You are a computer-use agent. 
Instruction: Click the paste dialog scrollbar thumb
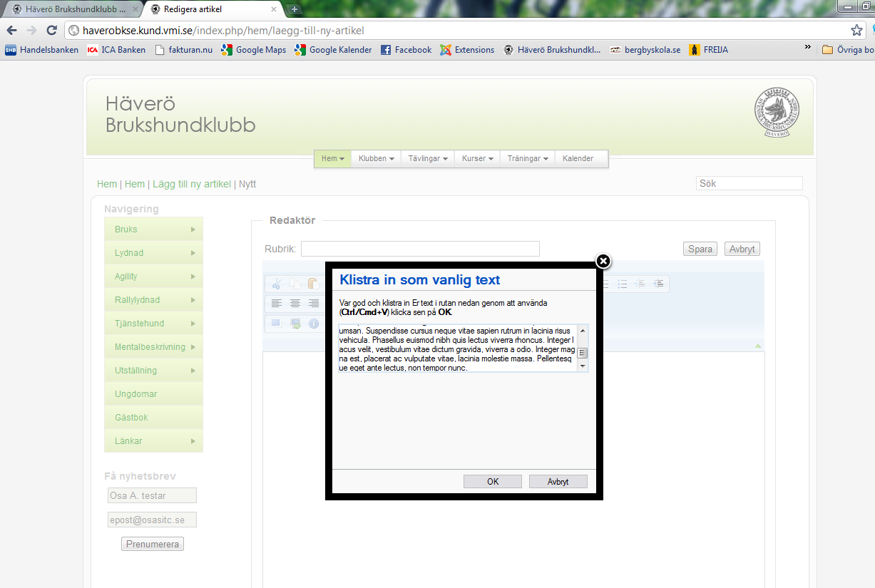click(583, 353)
